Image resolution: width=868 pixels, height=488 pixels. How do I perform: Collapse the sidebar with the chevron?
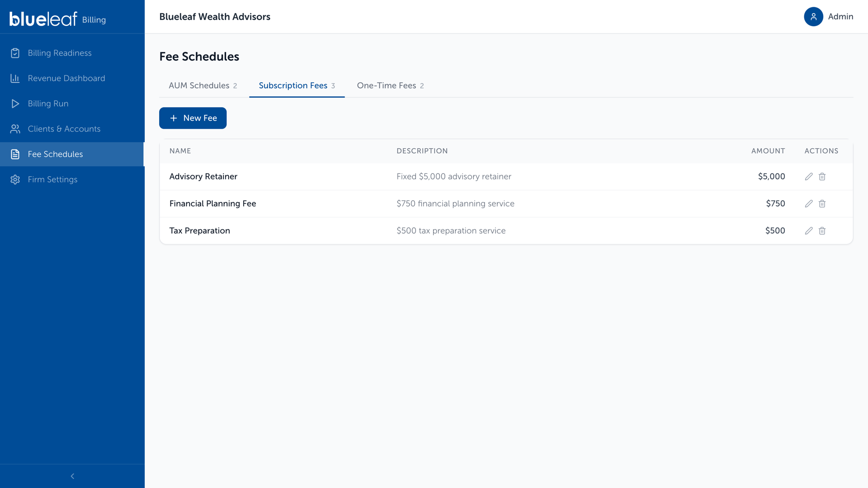pos(72,476)
